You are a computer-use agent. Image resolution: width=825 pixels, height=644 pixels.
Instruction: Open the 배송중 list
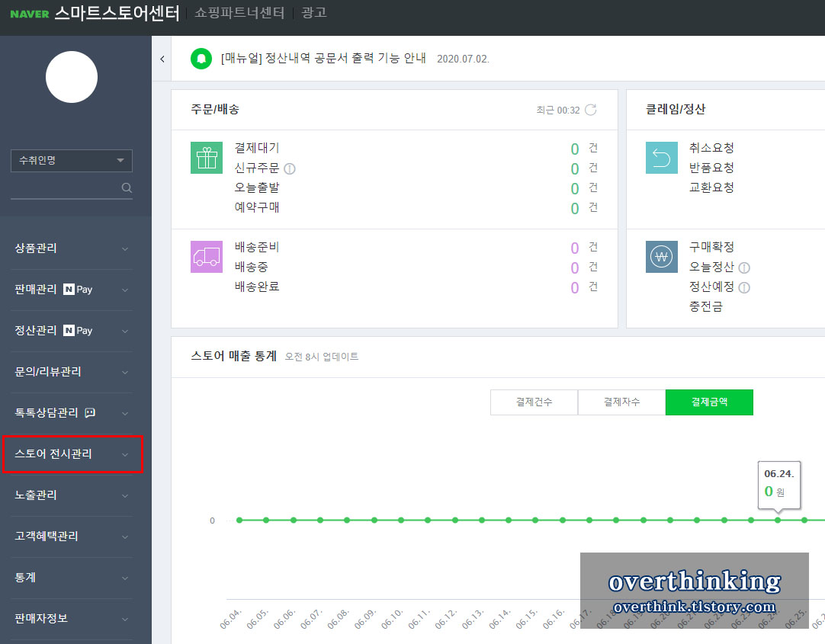click(x=252, y=267)
